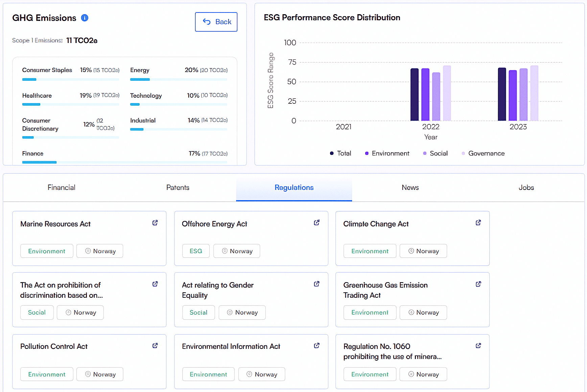Click the Offshore Energy Act title
The height and width of the screenshot is (392, 587).
click(x=214, y=224)
